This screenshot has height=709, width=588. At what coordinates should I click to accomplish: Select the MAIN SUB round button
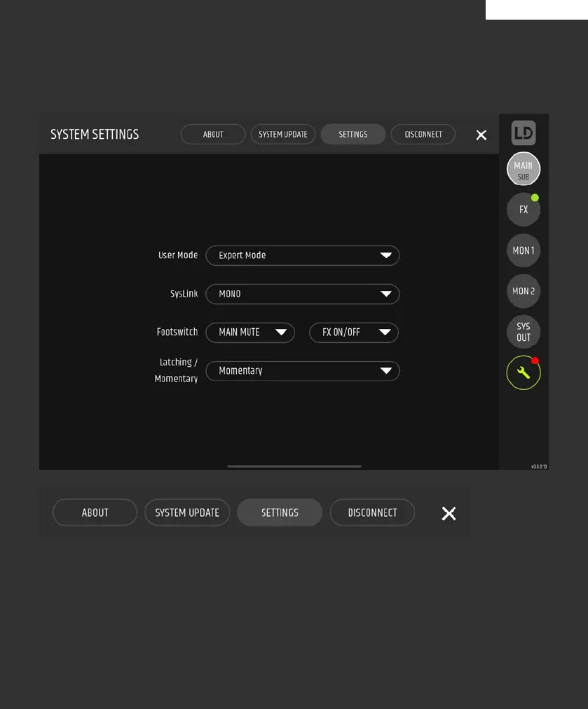coord(524,169)
